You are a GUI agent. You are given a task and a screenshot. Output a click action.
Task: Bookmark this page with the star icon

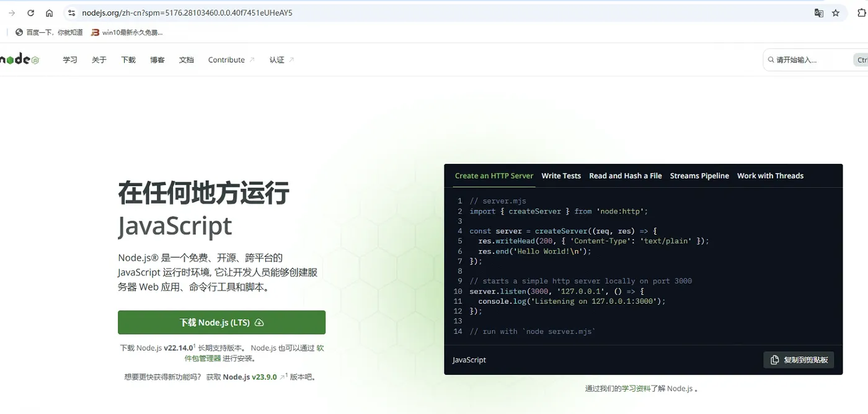836,13
